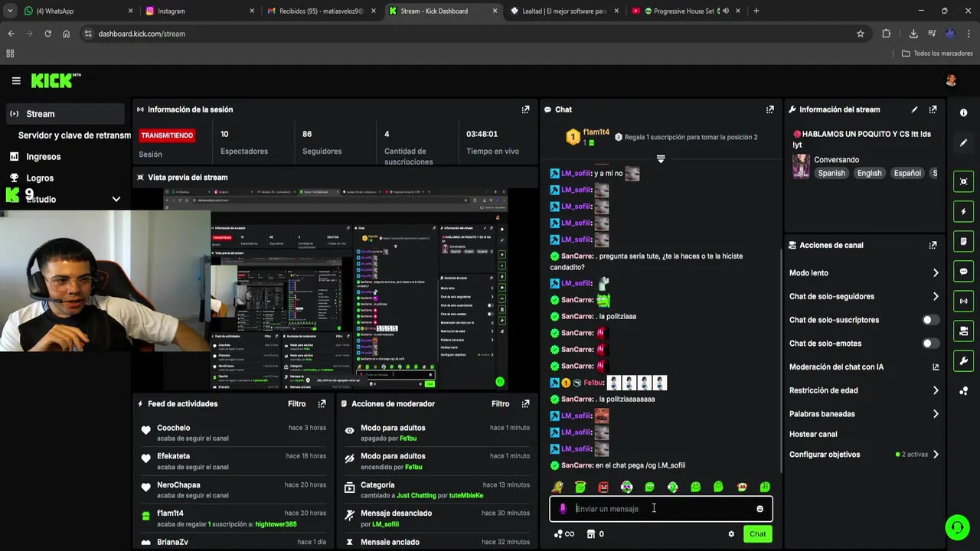Image resolution: width=980 pixels, height=551 pixels.
Task: Toggle Chat de solo-suscriptores switch
Action: [x=930, y=320]
